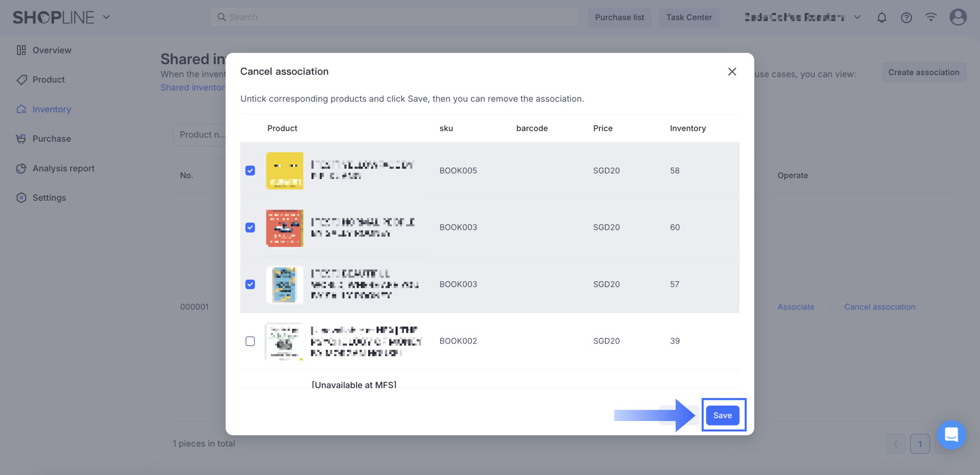Click the Settings hexagon icon in sidebar

point(21,197)
